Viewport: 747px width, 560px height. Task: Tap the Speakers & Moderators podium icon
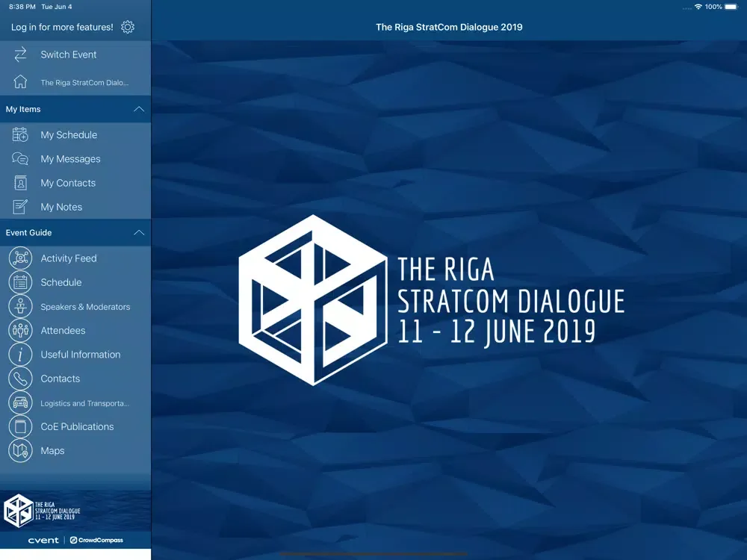tap(20, 306)
